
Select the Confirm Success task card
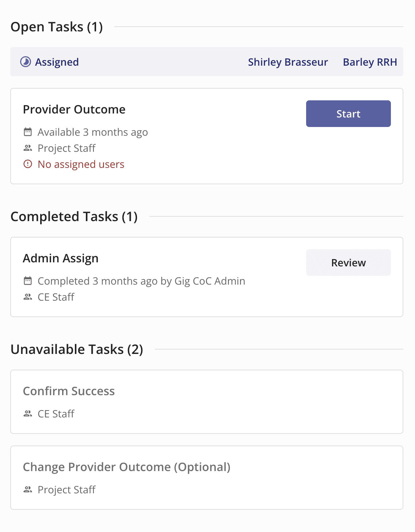[207, 401]
